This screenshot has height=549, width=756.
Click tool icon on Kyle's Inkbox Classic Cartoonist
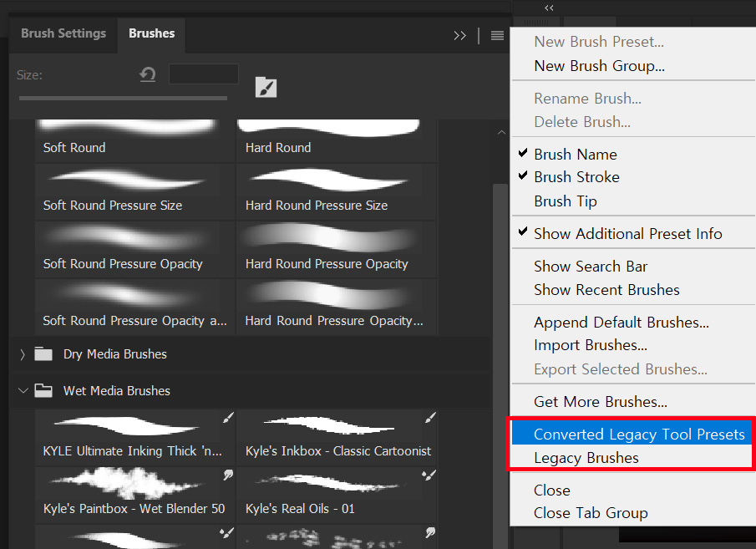(430, 418)
